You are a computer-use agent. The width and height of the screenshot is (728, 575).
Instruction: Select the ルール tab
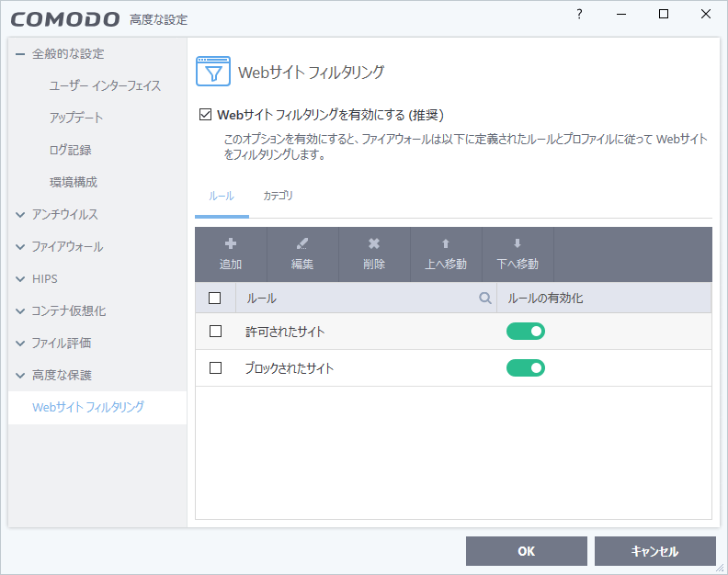222,197
